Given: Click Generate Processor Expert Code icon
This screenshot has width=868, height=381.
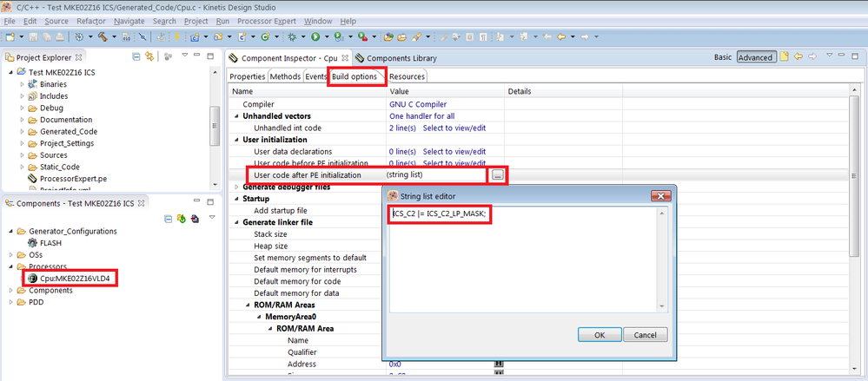Looking at the screenshot, I should [181, 219].
